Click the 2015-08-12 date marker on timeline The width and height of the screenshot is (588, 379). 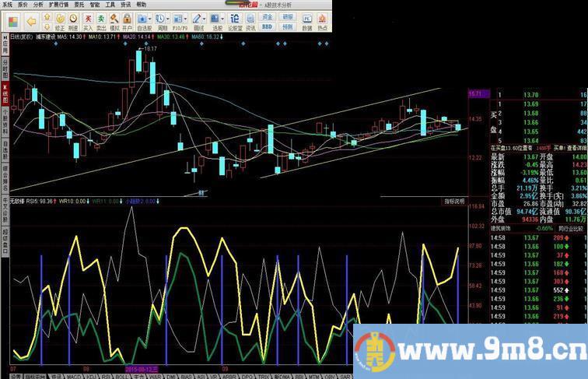142,368
